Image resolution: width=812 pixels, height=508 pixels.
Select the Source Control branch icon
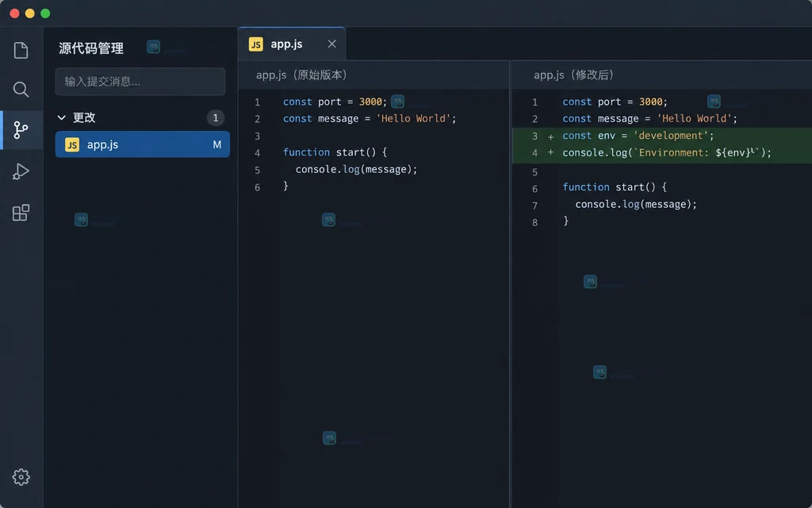tap(21, 130)
